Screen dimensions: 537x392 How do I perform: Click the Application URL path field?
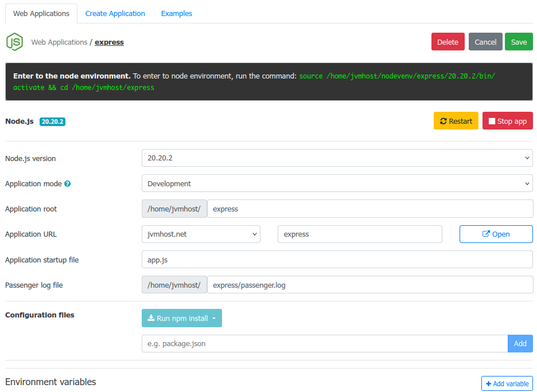pos(360,234)
